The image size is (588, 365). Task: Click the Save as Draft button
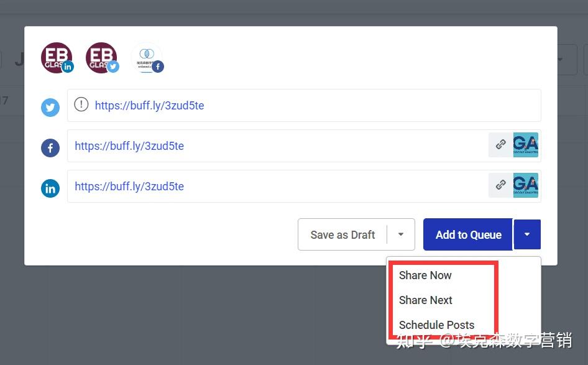(342, 234)
